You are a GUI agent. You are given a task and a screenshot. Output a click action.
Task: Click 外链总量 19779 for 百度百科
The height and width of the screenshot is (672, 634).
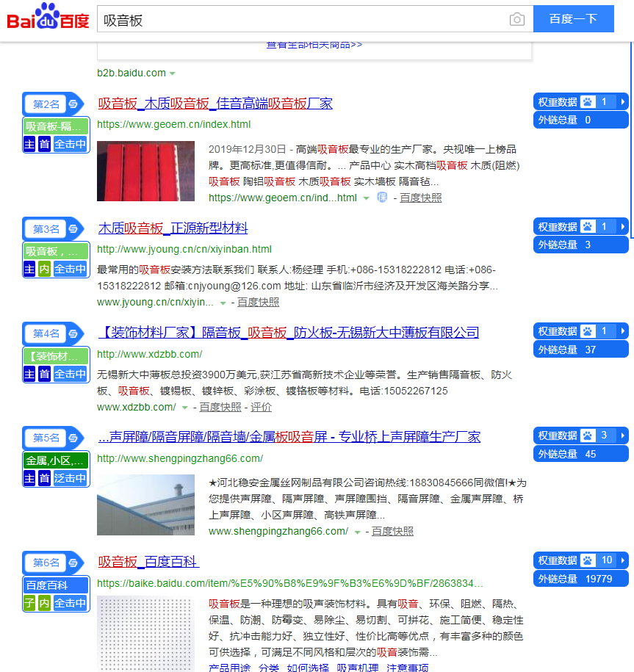[x=581, y=579]
